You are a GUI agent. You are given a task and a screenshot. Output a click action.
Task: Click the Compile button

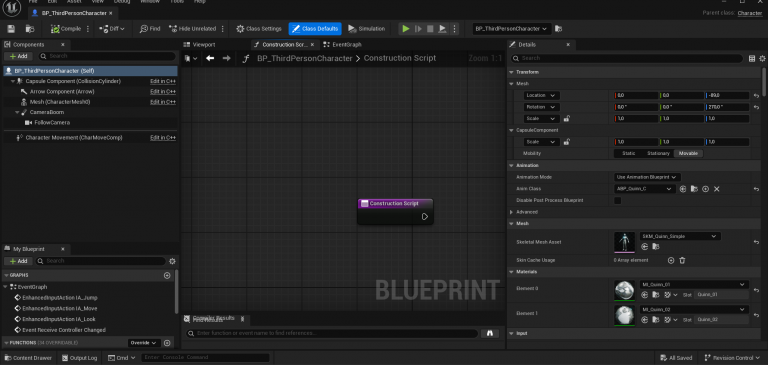click(x=67, y=29)
